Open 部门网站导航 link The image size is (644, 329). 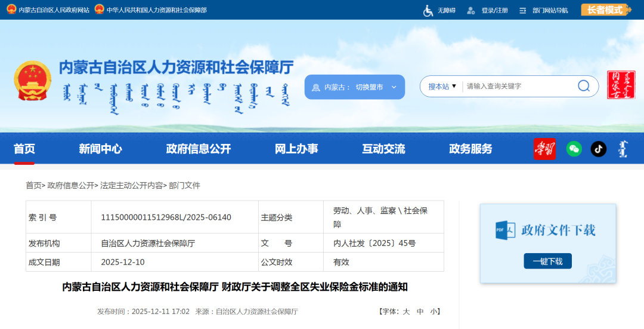pos(550,10)
